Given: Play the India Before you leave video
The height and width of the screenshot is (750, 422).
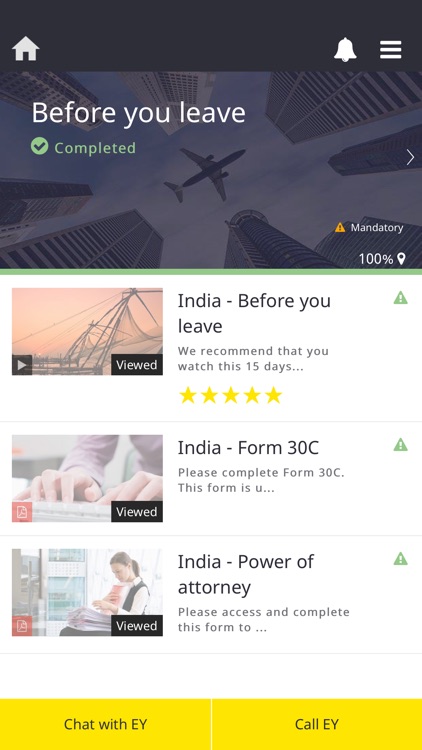Looking at the screenshot, I should 22,365.
